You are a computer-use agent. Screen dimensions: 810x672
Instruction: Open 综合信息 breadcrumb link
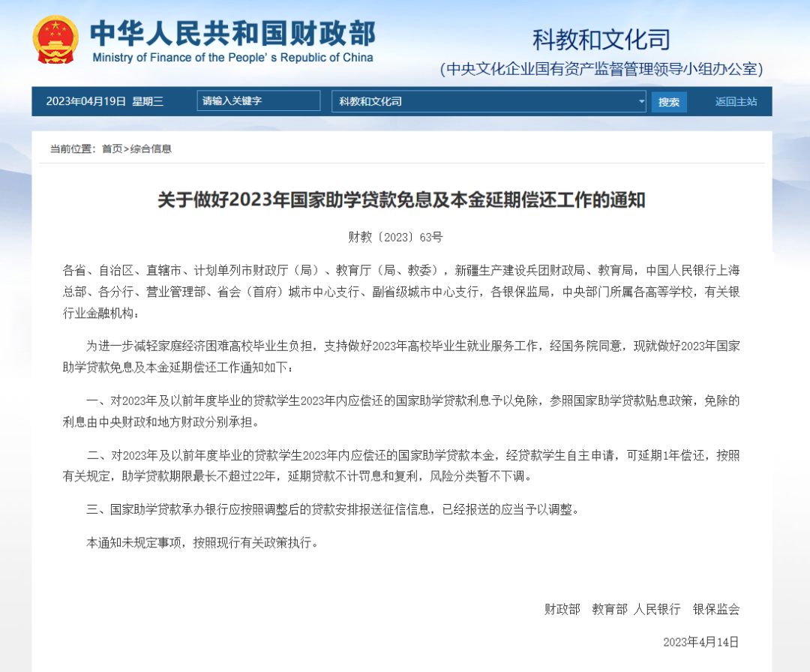pyautogui.click(x=151, y=148)
